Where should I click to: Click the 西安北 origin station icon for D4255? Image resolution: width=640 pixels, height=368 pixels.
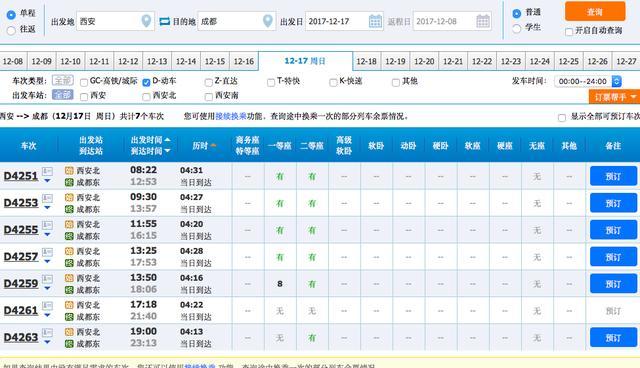(69, 224)
